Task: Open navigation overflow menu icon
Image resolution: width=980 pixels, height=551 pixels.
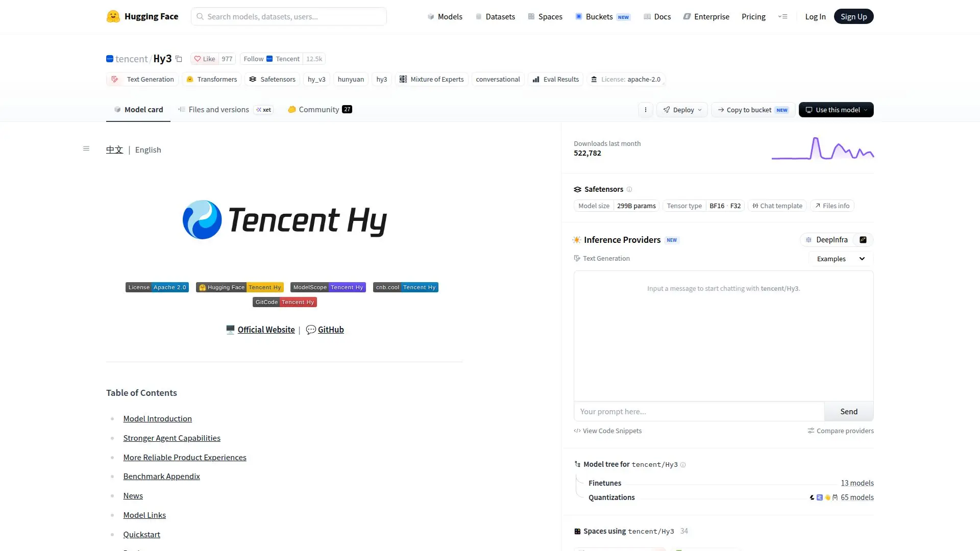Action: [783, 16]
